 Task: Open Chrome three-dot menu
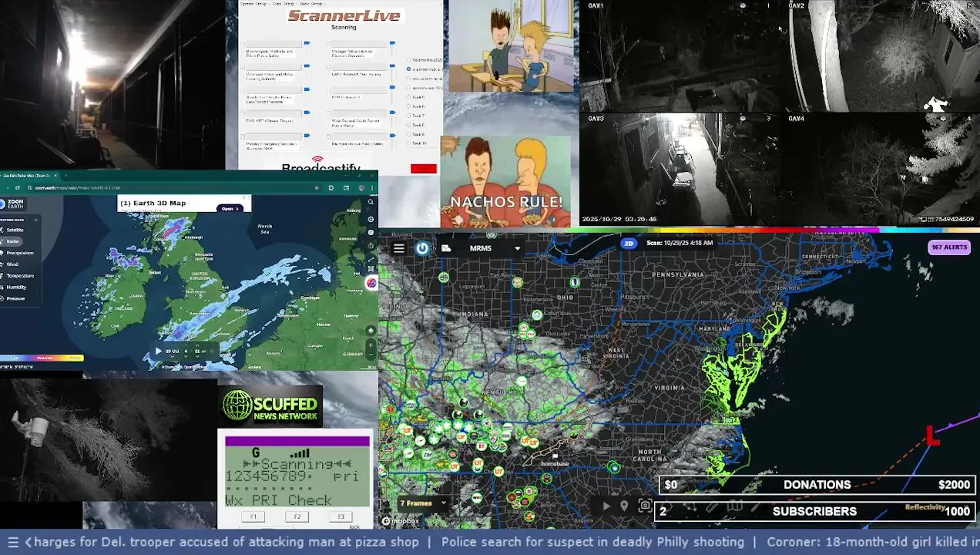[372, 188]
